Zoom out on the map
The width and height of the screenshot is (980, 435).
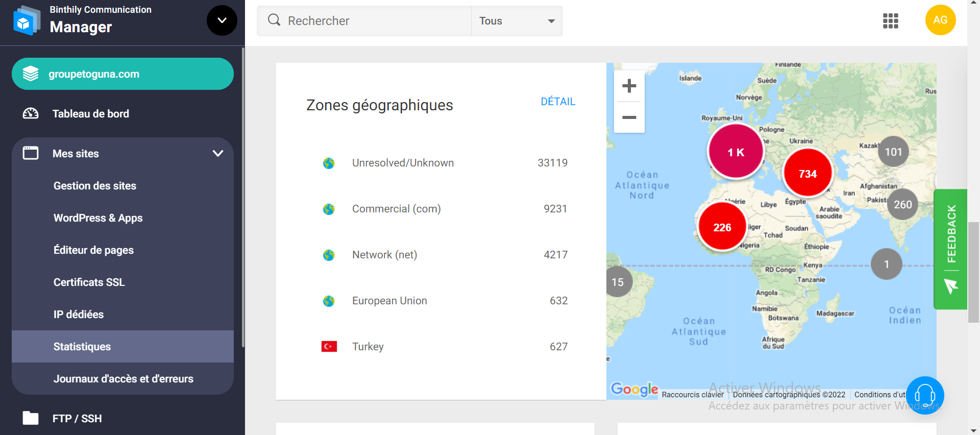pos(629,117)
